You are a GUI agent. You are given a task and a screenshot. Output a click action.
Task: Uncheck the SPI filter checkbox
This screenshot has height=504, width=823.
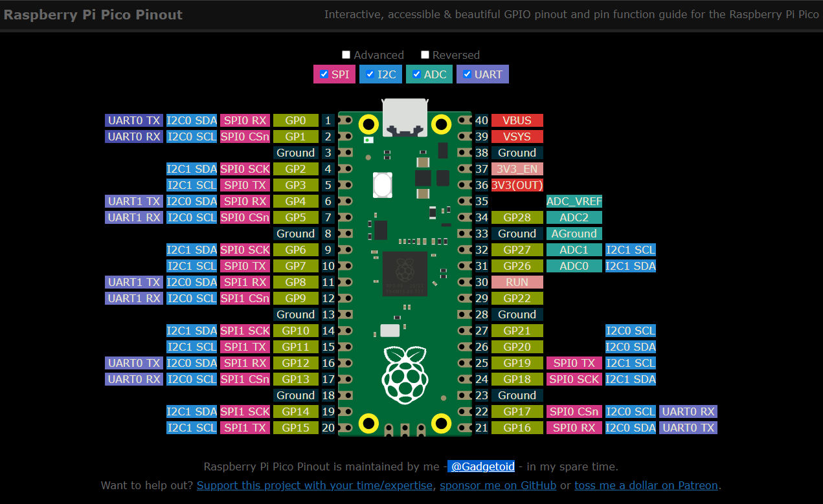pyautogui.click(x=324, y=74)
